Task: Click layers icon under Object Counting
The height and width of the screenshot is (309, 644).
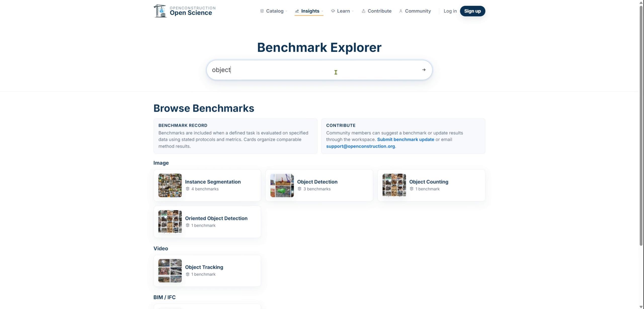Action: (x=412, y=189)
